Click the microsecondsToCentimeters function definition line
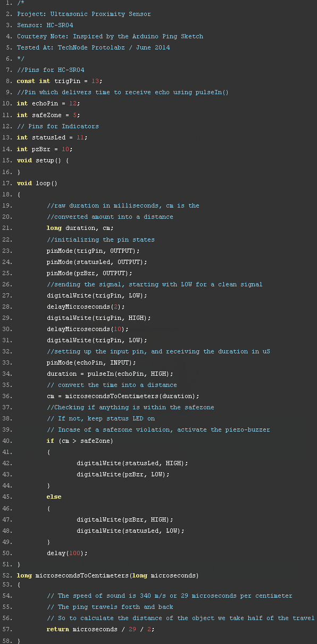Image resolution: width=317 pixels, height=644 pixels. click(108, 575)
